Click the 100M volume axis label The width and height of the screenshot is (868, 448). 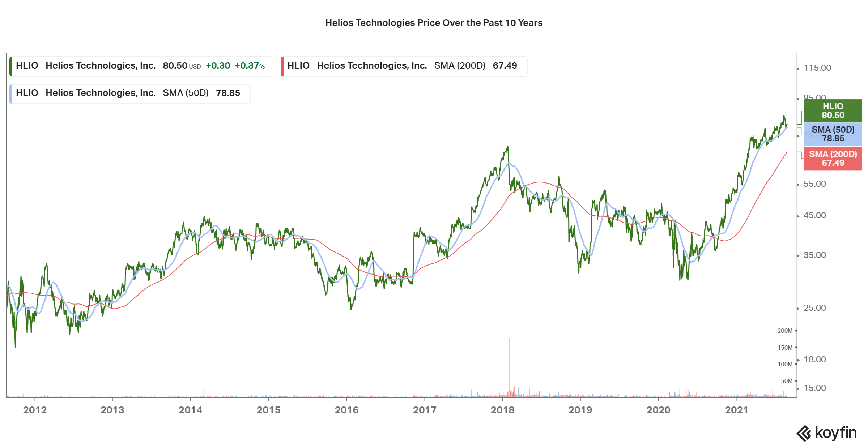click(785, 364)
